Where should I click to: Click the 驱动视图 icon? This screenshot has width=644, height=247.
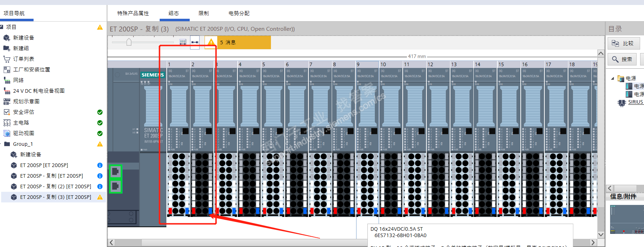click(7, 133)
